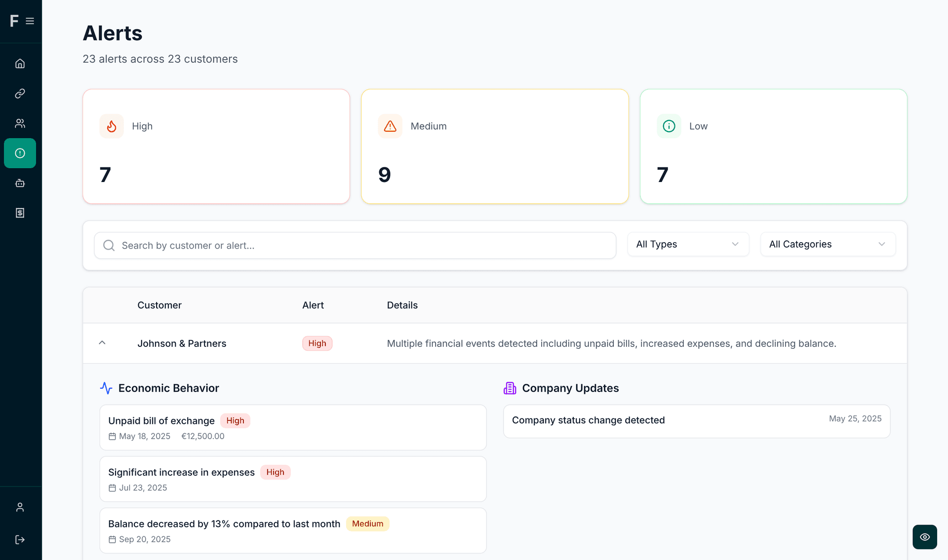Click the search magnifier icon

pos(109,245)
